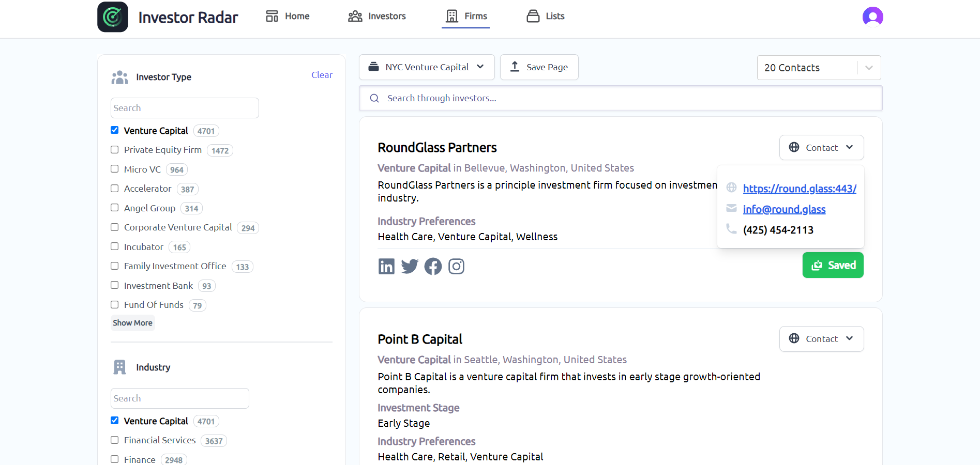The width and height of the screenshot is (980, 465).
Task: Switch to the Investors tab
Action: 377,16
